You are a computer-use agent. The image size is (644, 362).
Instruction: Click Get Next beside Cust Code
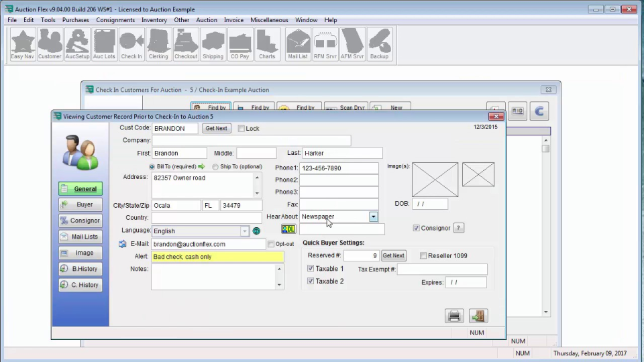point(216,129)
